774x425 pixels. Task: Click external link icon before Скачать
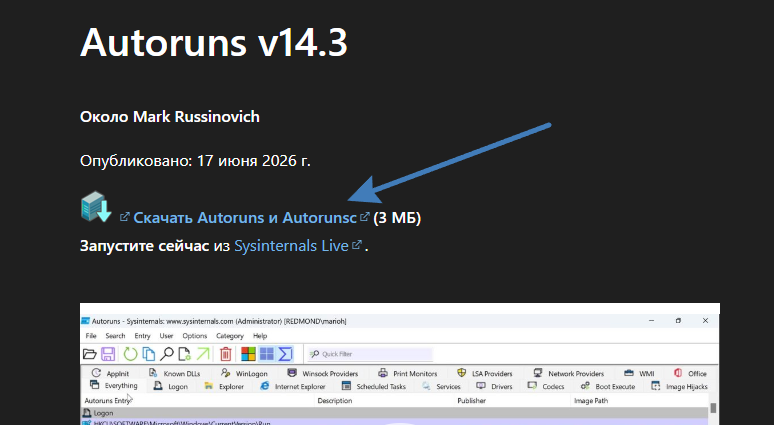point(125,216)
